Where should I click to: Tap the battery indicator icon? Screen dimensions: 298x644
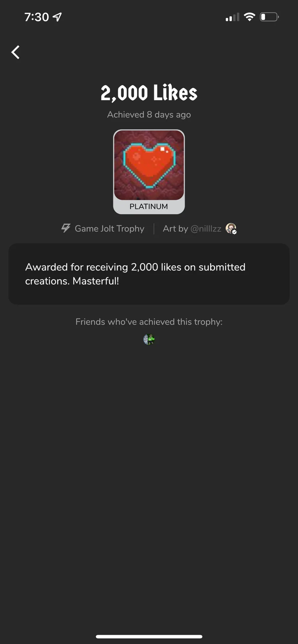(270, 17)
